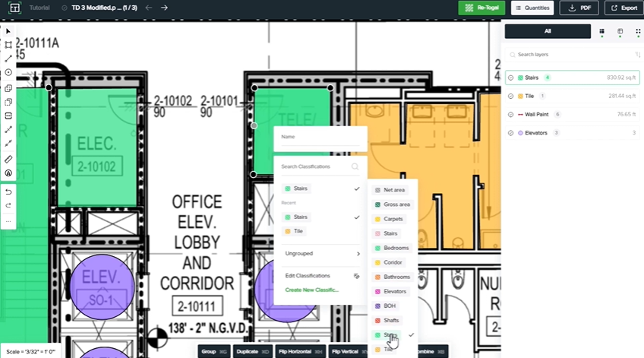This screenshot has height=358, width=644.
Task: Switch to the page layout view icon
Action: coord(620,31)
